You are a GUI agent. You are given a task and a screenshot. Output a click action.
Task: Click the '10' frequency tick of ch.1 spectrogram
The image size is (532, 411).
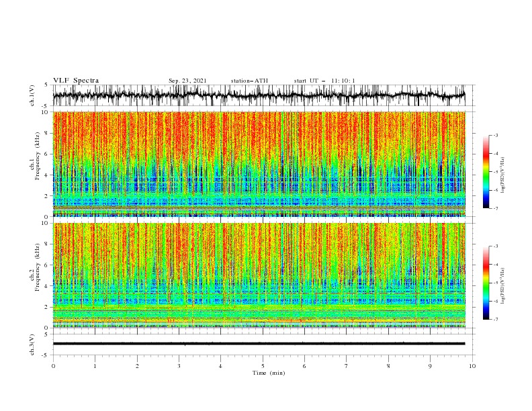(x=46, y=112)
